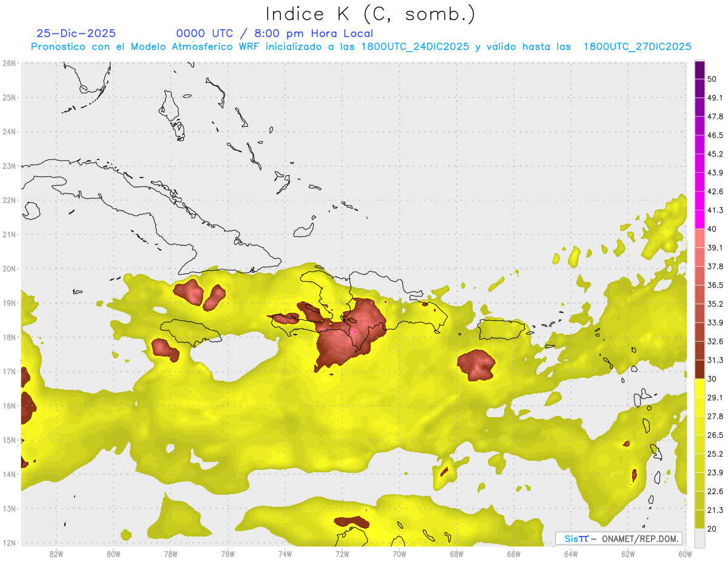Click the longitude label '74W'
This screenshot has height=562, width=728.
click(285, 554)
